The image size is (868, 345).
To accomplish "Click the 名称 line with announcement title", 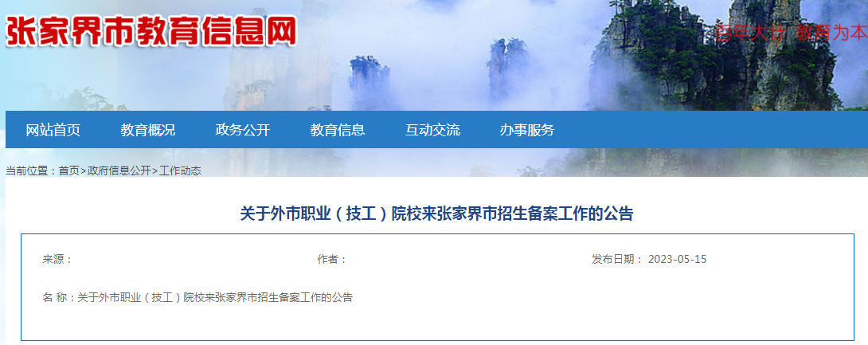I will [x=197, y=297].
